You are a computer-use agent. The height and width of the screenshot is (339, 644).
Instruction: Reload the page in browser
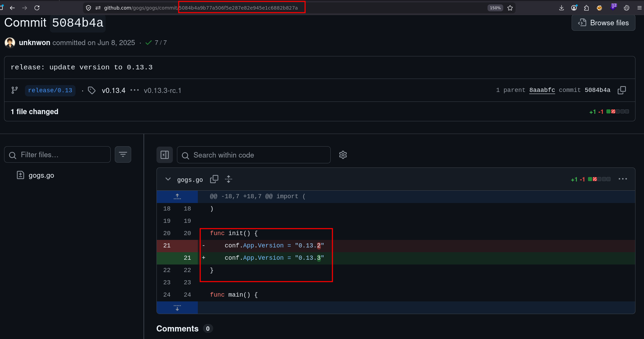coord(37,8)
